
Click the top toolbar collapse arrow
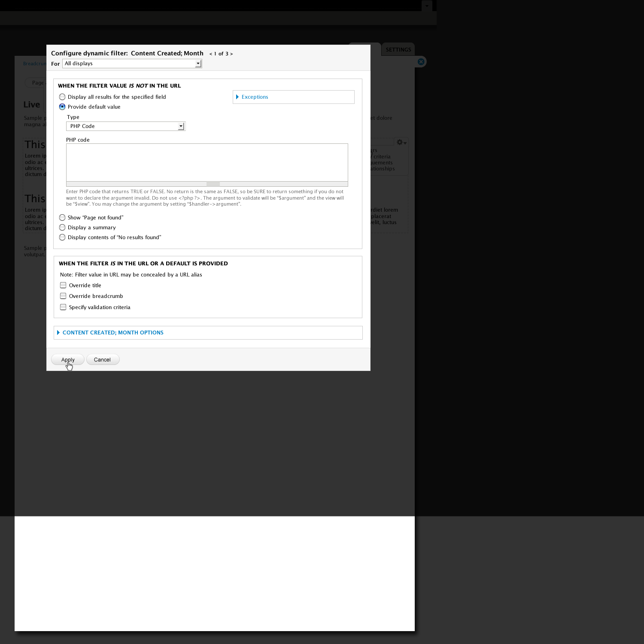pyautogui.click(x=427, y=6)
